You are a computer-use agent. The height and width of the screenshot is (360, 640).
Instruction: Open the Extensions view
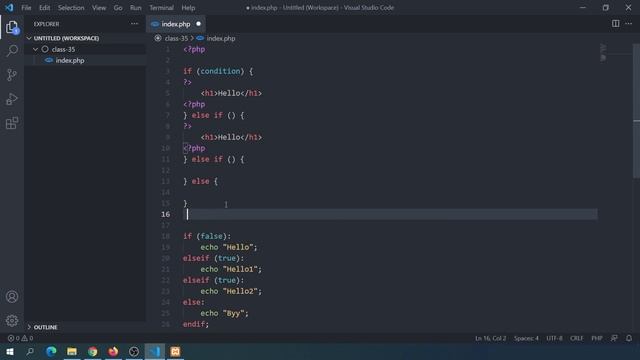[12, 123]
